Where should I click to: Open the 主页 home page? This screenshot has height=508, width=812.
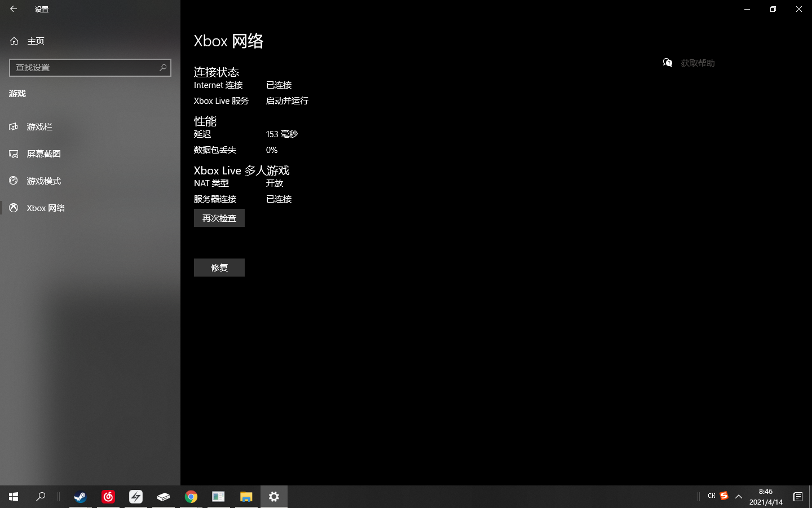[x=90, y=41]
